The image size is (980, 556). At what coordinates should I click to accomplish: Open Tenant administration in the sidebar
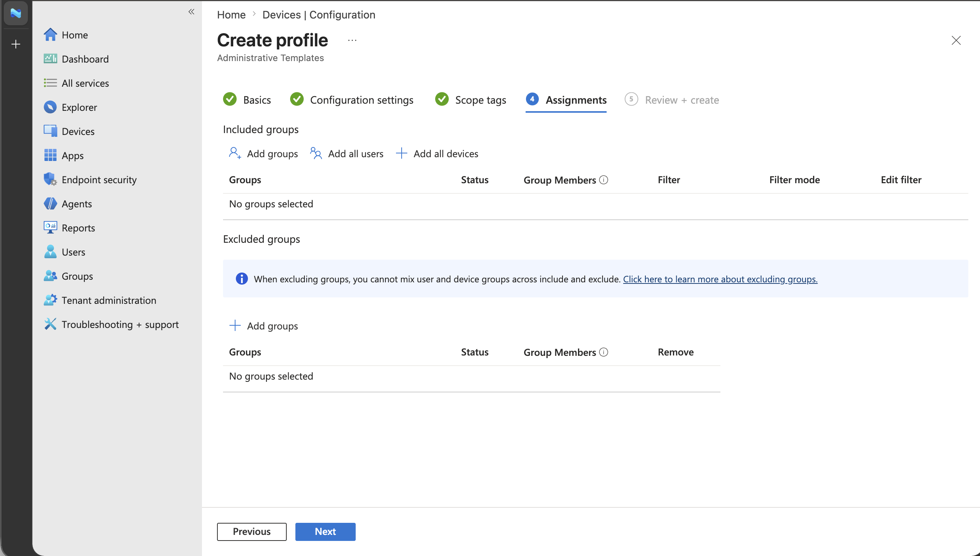pyautogui.click(x=109, y=300)
